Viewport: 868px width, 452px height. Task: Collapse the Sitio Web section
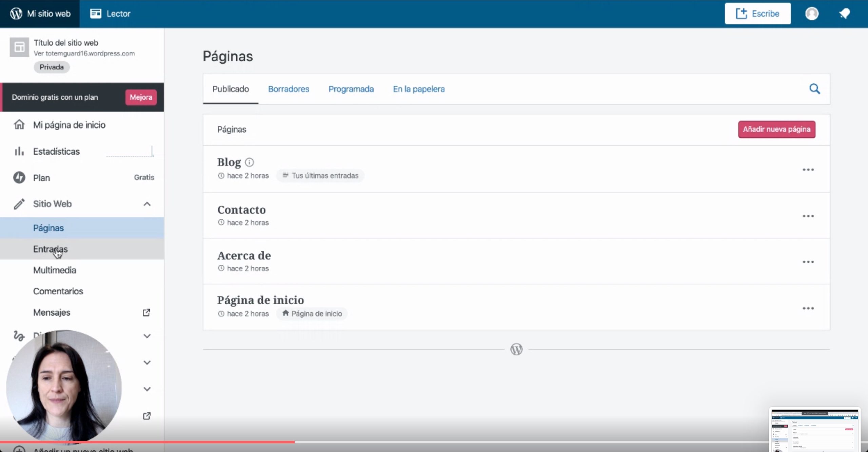click(147, 204)
